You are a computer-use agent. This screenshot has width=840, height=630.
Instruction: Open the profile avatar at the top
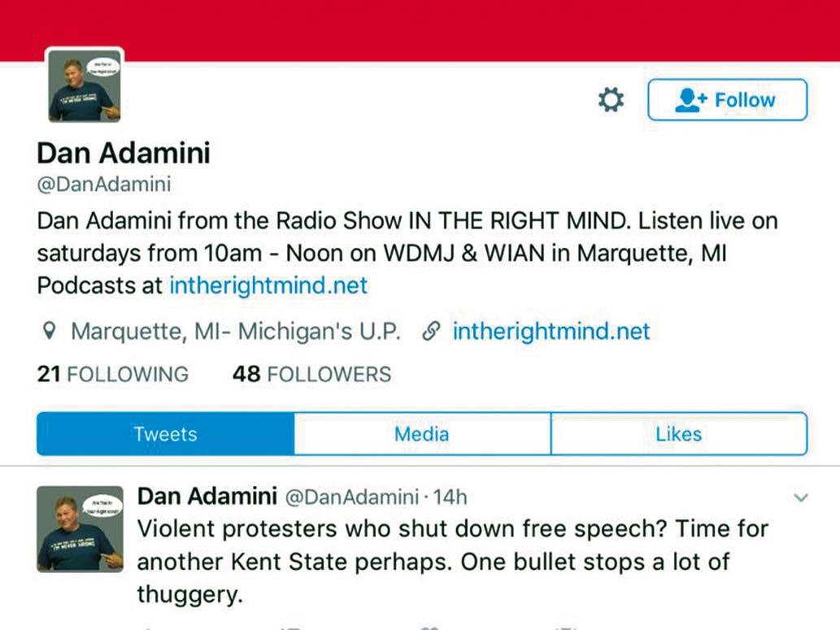[x=85, y=85]
